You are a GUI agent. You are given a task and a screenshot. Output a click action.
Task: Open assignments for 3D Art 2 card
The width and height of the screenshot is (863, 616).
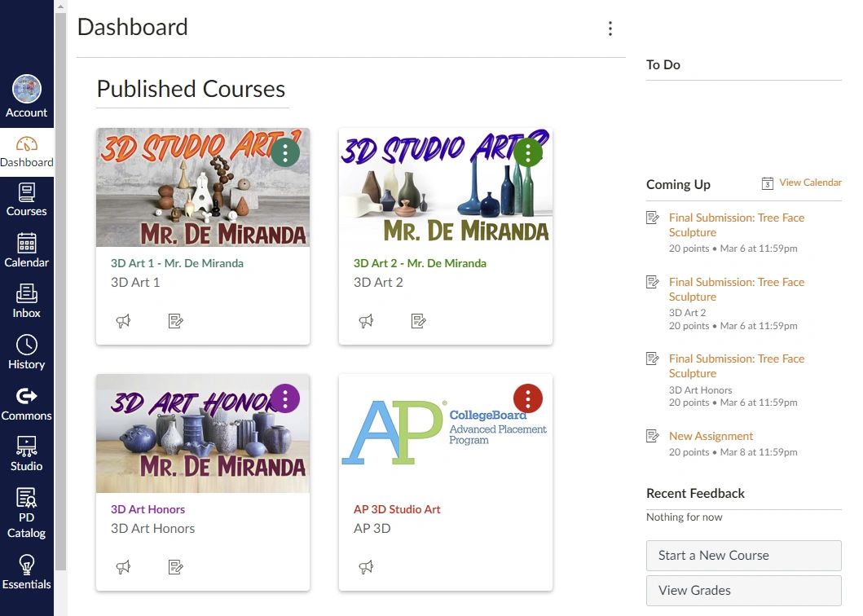(x=418, y=321)
